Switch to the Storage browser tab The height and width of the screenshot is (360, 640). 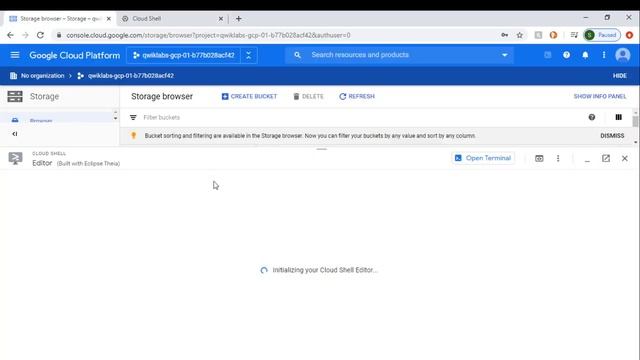[59, 19]
